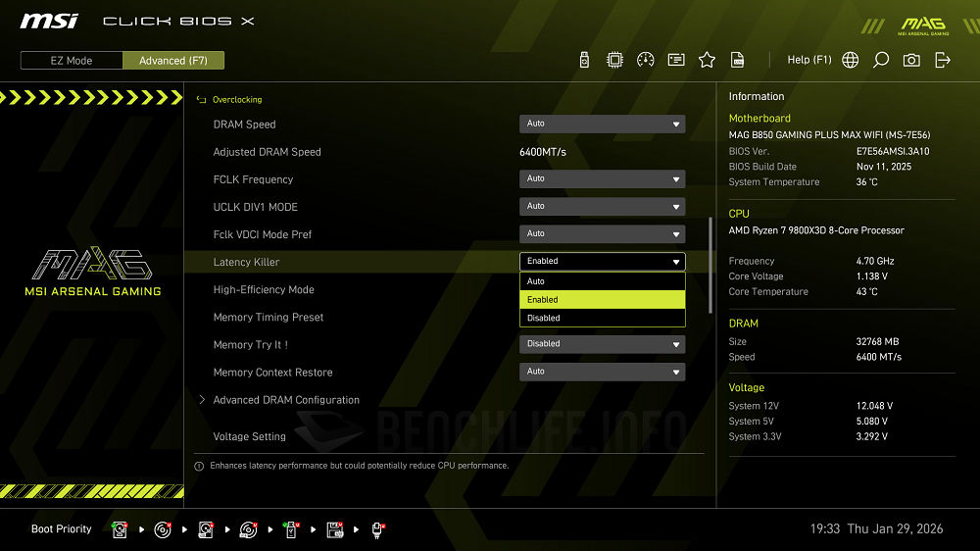Image resolution: width=980 pixels, height=551 pixels.
Task: Open the speedometer gauge icon
Action: click(646, 60)
